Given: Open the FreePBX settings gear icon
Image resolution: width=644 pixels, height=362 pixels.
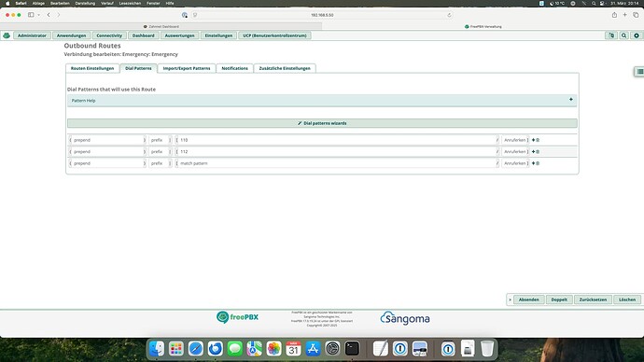Looking at the screenshot, I should pos(637,35).
